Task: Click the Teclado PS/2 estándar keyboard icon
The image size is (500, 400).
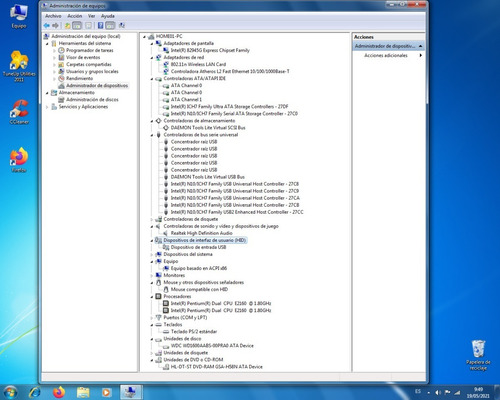Action: pyautogui.click(x=166, y=332)
